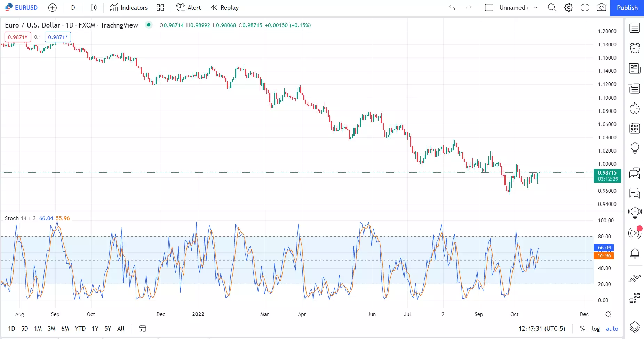This screenshot has width=644, height=339.
Task: Open the Watchlist panel icon
Action: coord(635,28)
